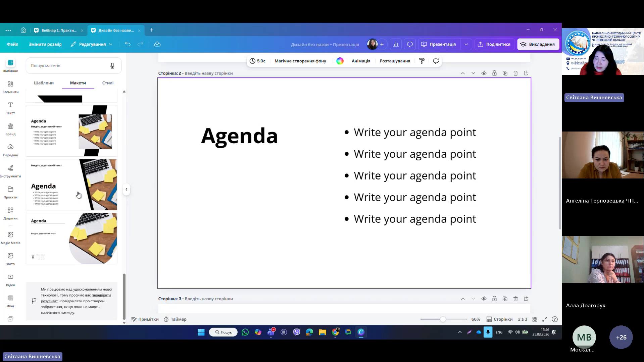Toggle the lock on page 2
Image resolution: width=644 pixels, height=362 pixels.
point(494,73)
